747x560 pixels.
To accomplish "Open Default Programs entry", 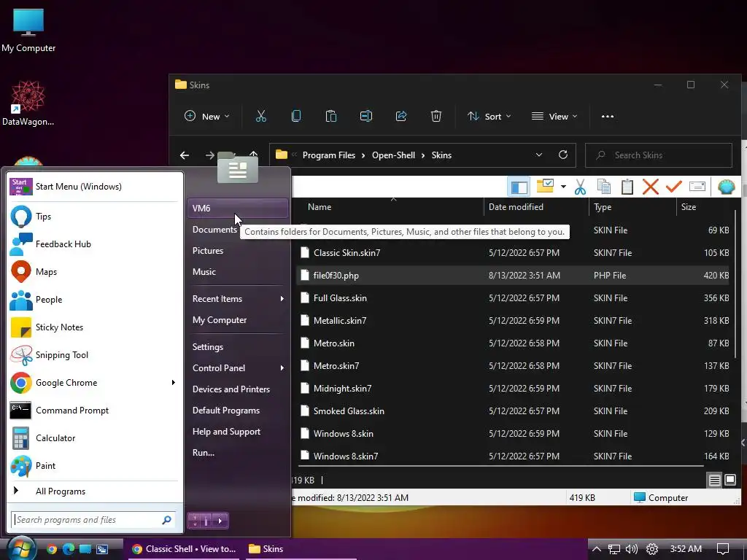I will [238, 411].
